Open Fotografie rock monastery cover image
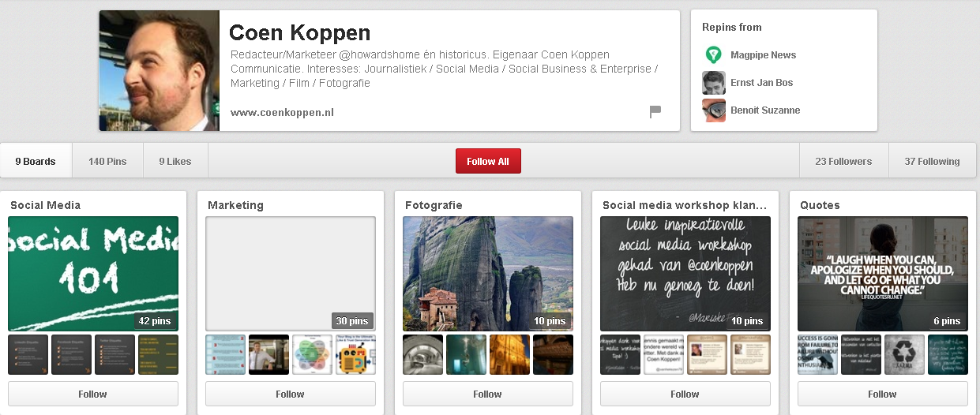 [x=488, y=274]
